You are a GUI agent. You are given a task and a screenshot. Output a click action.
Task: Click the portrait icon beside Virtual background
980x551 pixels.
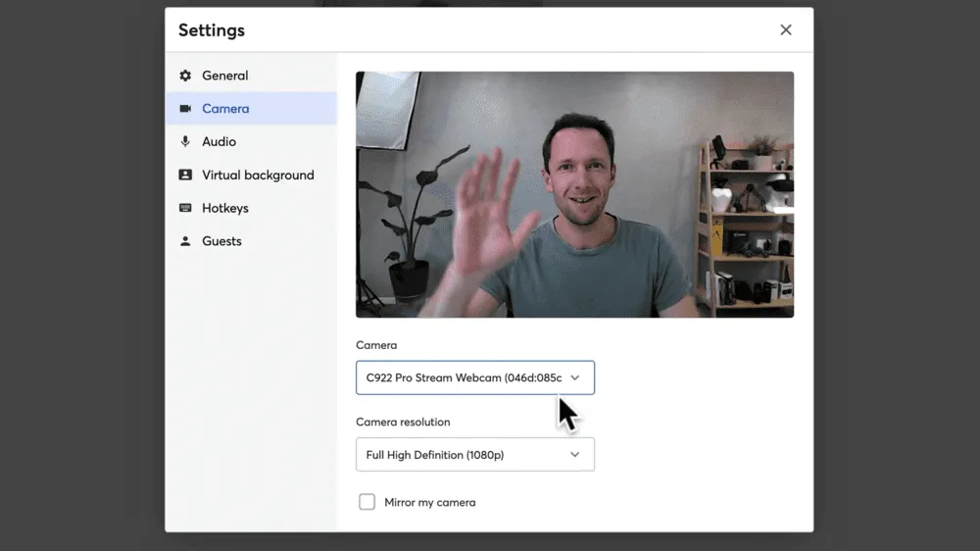click(185, 175)
